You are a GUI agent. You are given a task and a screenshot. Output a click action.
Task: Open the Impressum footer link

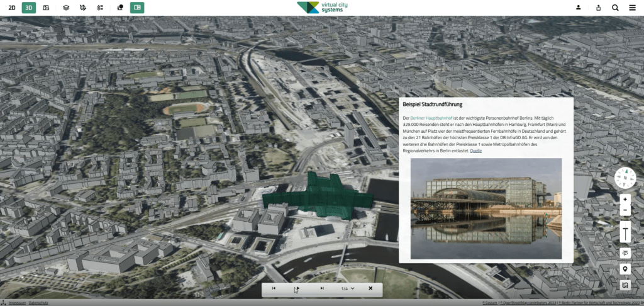18,303
